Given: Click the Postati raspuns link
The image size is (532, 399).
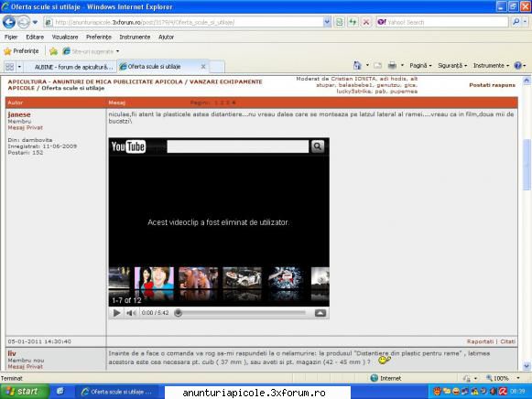Looking at the screenshot, I should tap(492, 85).
